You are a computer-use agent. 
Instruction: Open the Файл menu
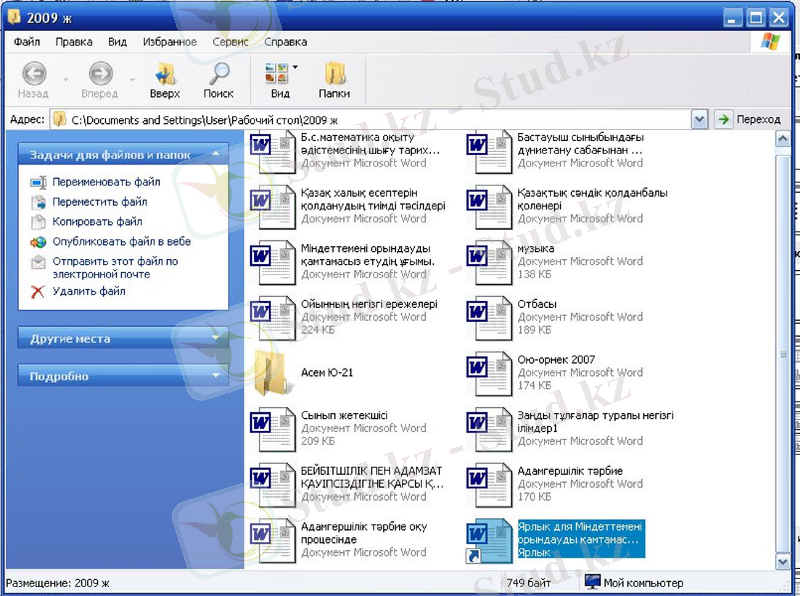coord(27,42)
